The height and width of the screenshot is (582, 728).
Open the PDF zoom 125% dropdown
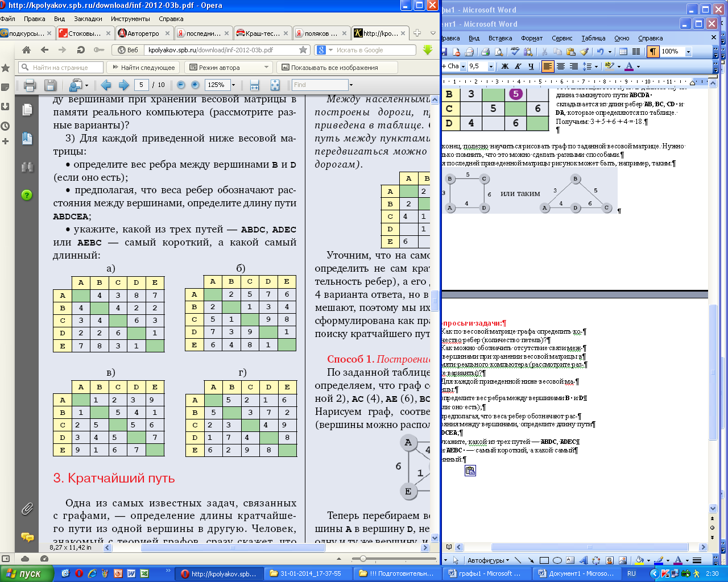tap(233, 85)
